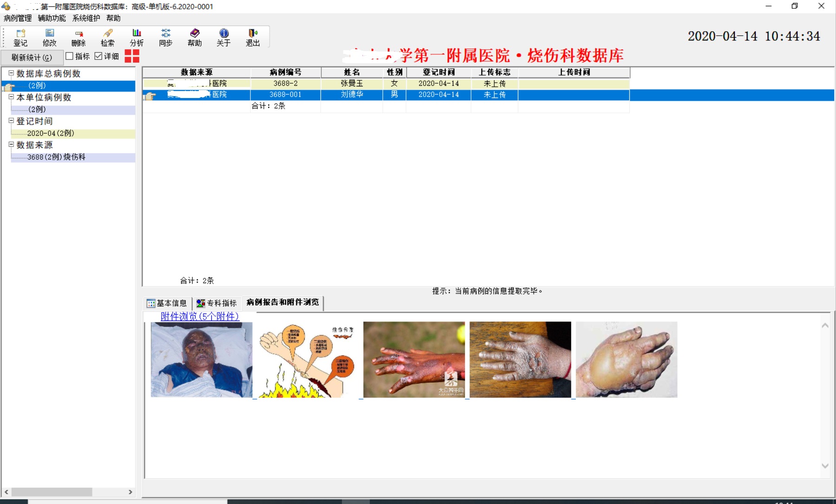Open the 附件浏览(5个附件) link
836x504 pixels.
200,316
